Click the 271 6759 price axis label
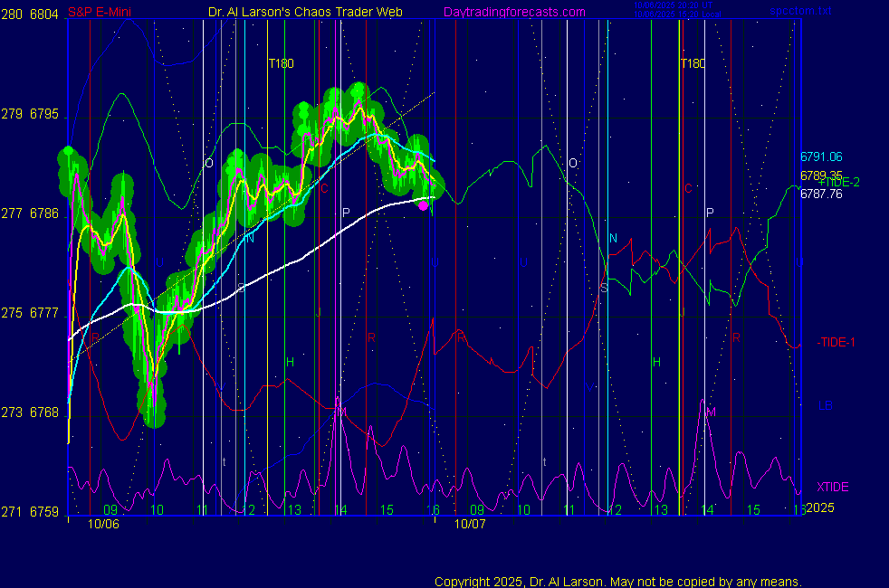889x588 pixels. pyautogui.click(x=32, y=512)
